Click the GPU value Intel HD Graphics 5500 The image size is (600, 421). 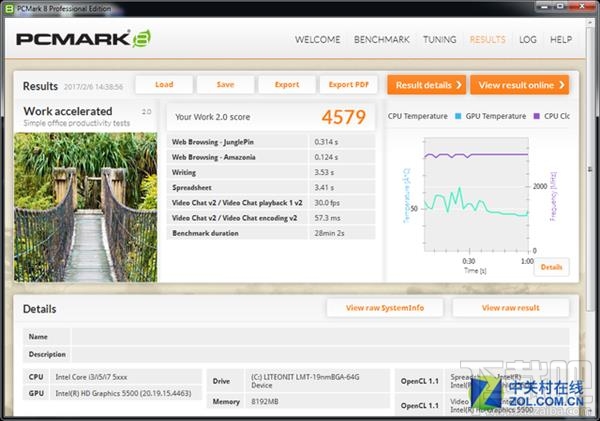coord(123,393)
